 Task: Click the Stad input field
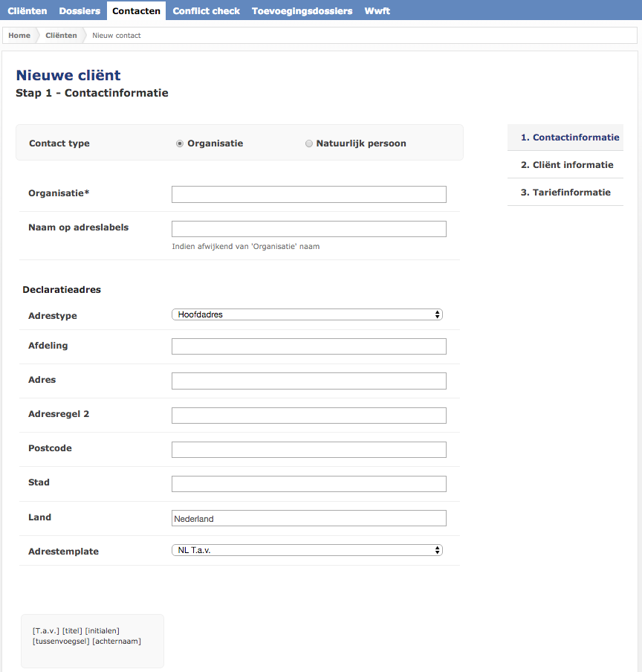tap(309, 484)
